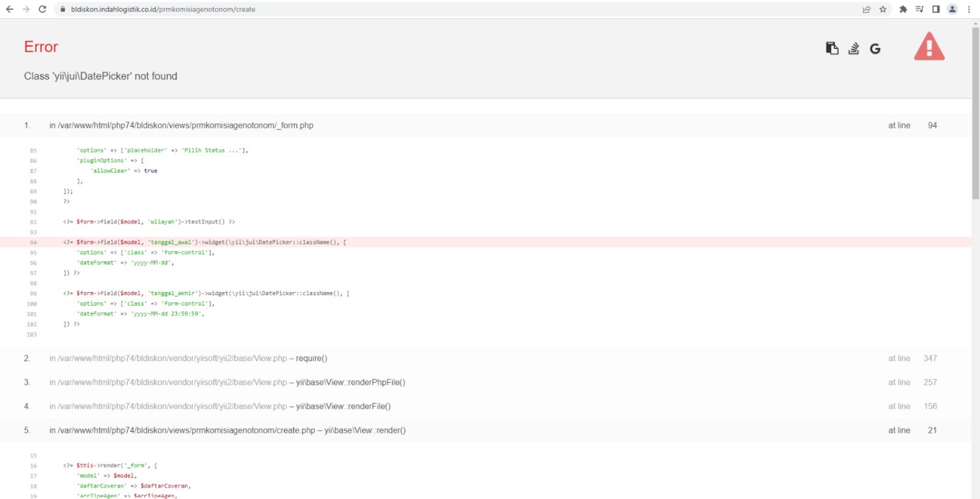
Task: Open the media controls icon
Action: coord(920,9)
